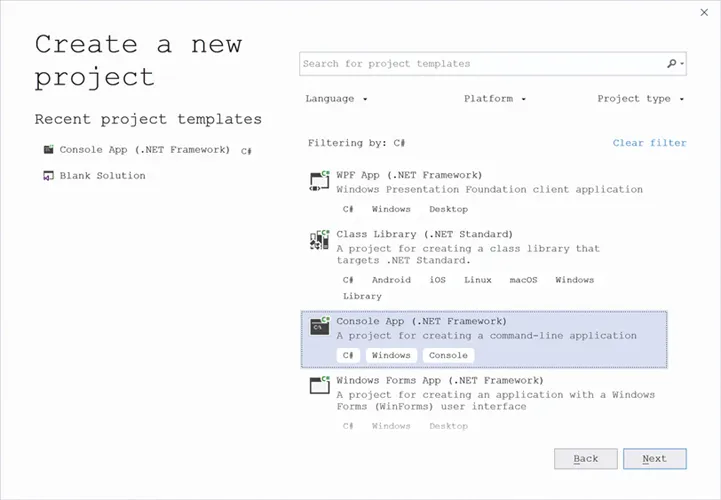Click the Blank Solution icon

(x=48, y=176)
